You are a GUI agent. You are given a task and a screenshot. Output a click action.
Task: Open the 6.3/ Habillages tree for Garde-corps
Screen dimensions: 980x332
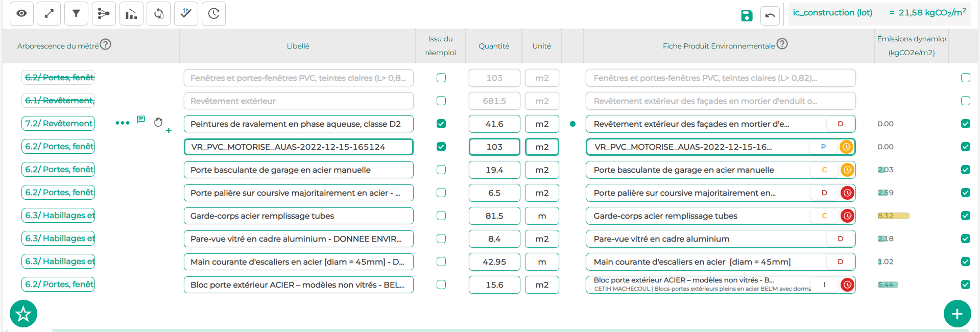(58, 216)
